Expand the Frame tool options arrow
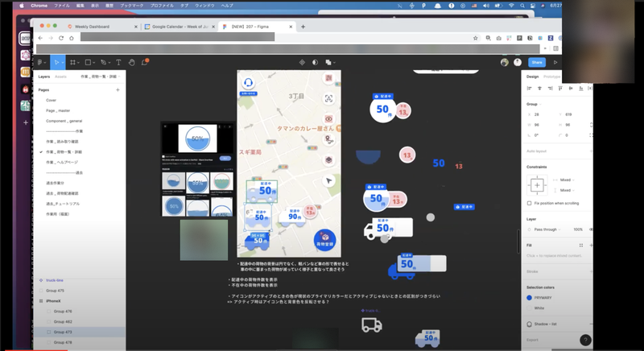Screen dimensions: 644x351 (78, 63)
